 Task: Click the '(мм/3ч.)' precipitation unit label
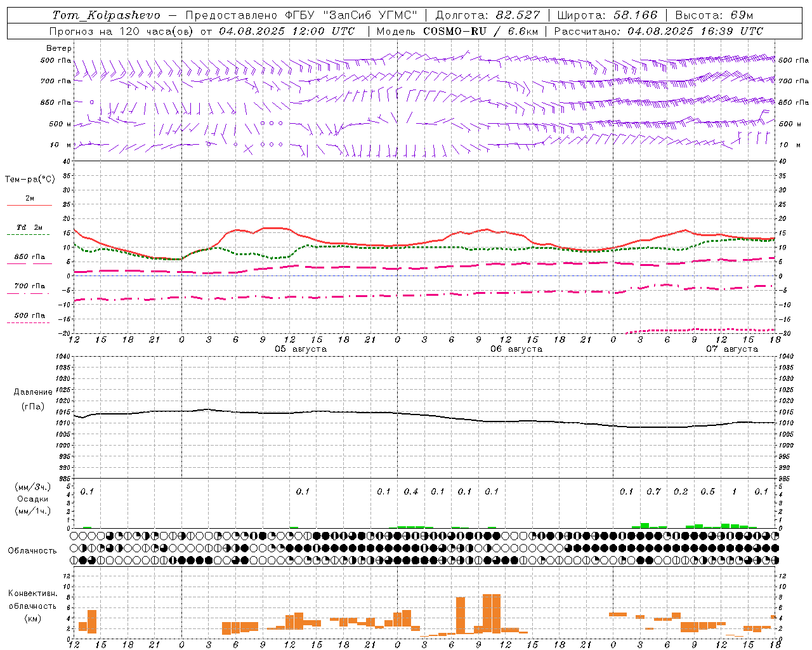33,487
